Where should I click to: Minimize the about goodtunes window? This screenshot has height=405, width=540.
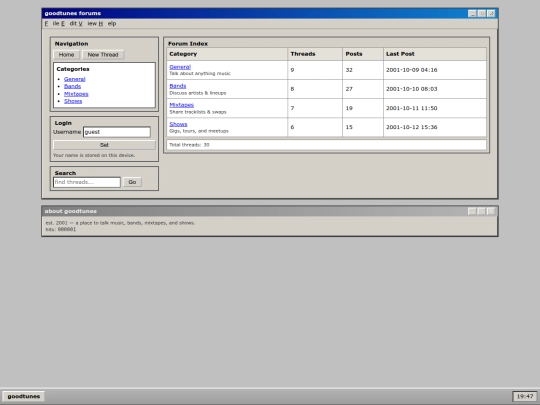coord(472,211)
